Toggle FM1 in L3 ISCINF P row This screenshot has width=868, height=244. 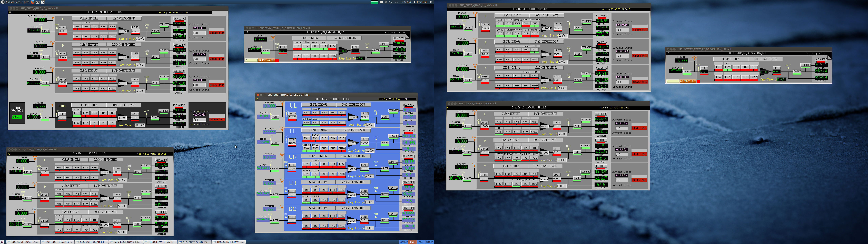point(59,194)
